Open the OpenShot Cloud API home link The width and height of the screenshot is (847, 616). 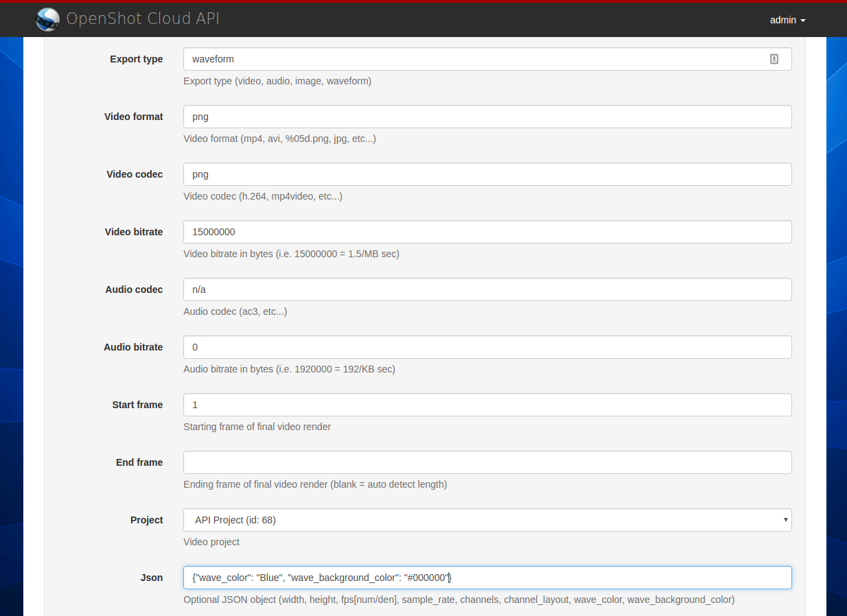143,19
